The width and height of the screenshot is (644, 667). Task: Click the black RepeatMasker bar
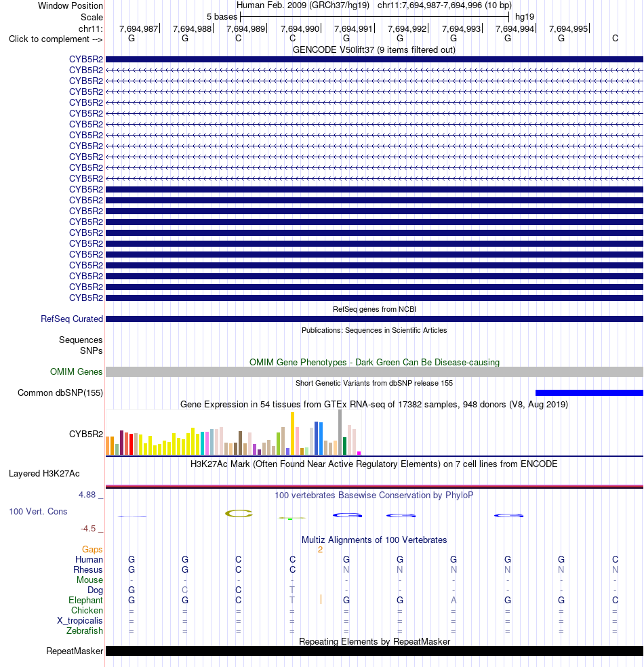pyautogui.click(x=374, y=651)
